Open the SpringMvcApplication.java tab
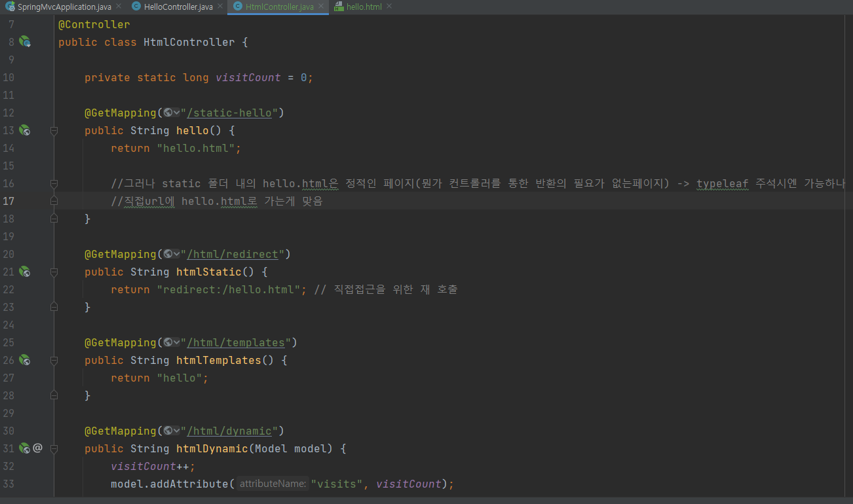Viewport: 853px width, 504px height. [x=64, y=7]
